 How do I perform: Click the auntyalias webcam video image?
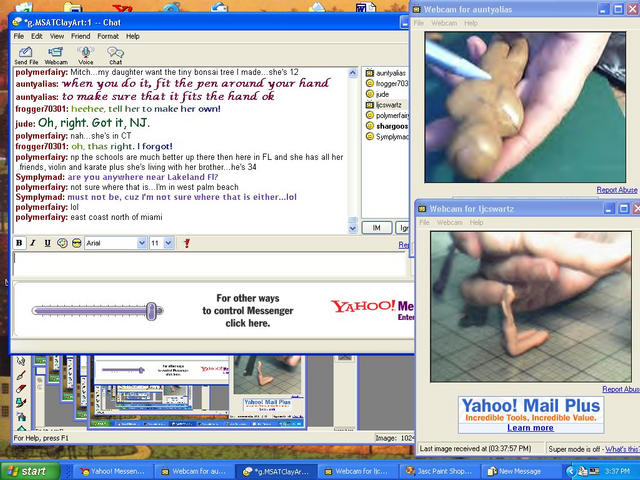click(525, 107)
